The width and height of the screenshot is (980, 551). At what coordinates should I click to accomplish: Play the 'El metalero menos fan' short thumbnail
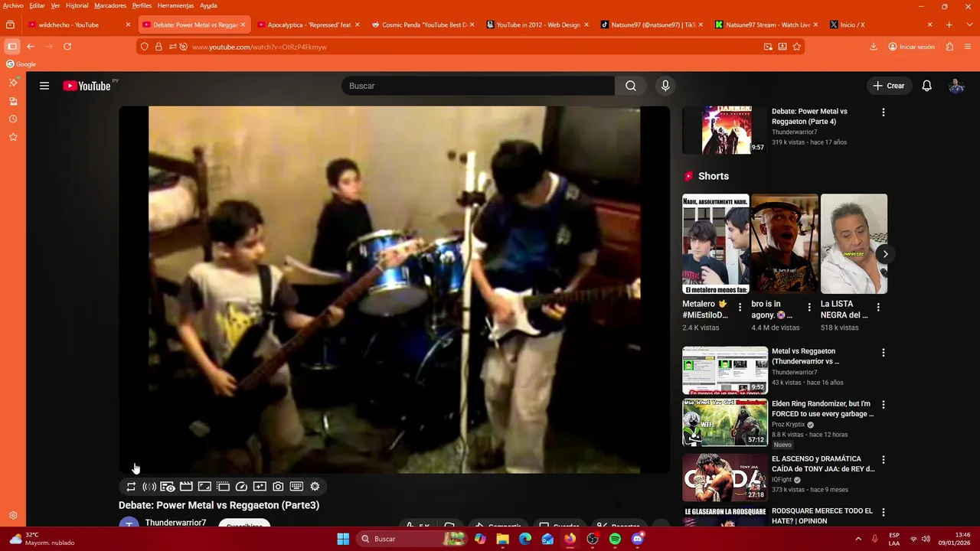pyautogui.click(x=715, y=244)
